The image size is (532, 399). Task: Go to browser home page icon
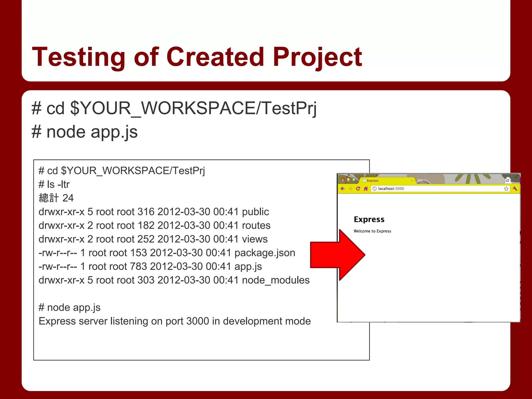(x=366, y=189)
